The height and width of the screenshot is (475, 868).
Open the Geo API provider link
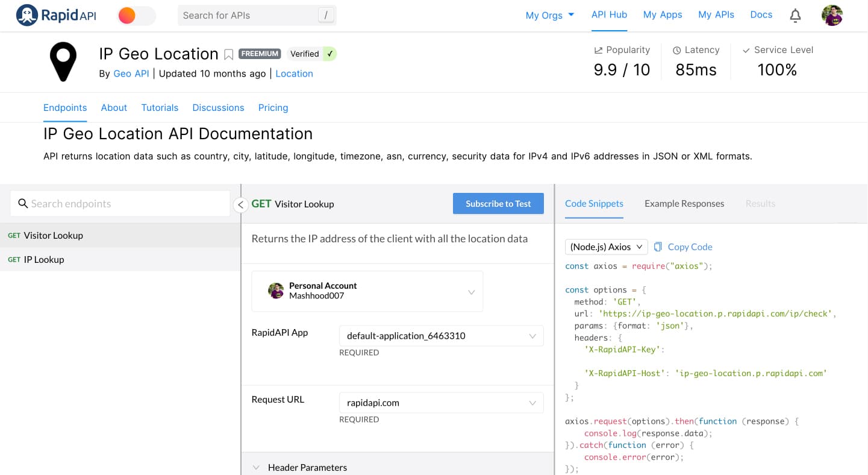pos(131,74)
